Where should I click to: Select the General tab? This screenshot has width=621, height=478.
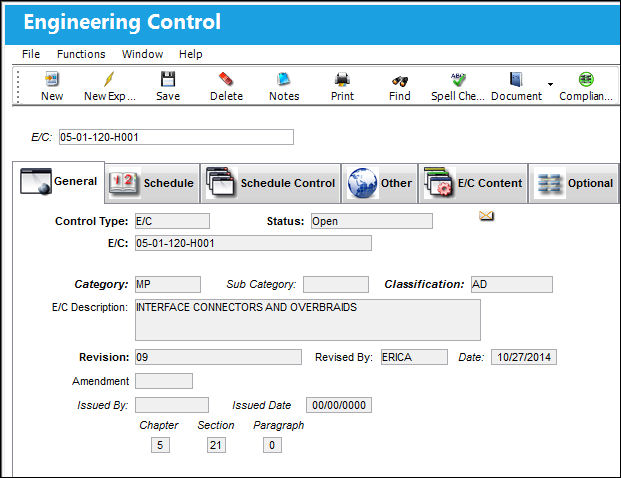[x=59, y=182]
